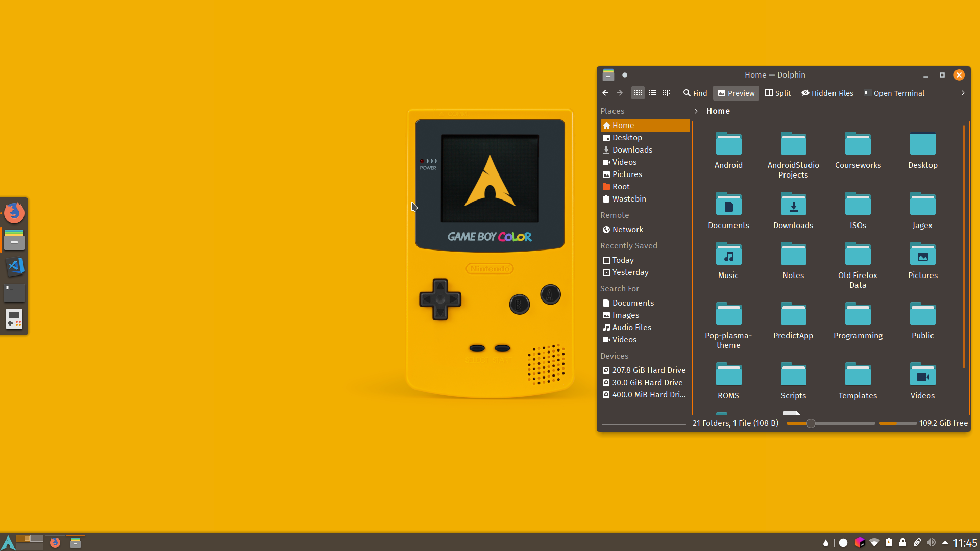Expand the toolbar overflow chevron
The height and width of the screenshot is (551, 980).
click(x=963, y=93)
